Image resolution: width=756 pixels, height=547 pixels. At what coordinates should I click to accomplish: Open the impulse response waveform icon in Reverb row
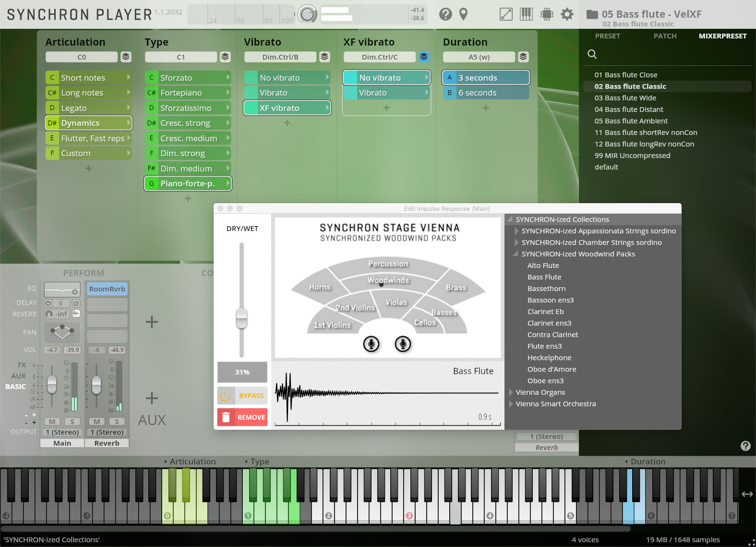click(x=76, y=314)
